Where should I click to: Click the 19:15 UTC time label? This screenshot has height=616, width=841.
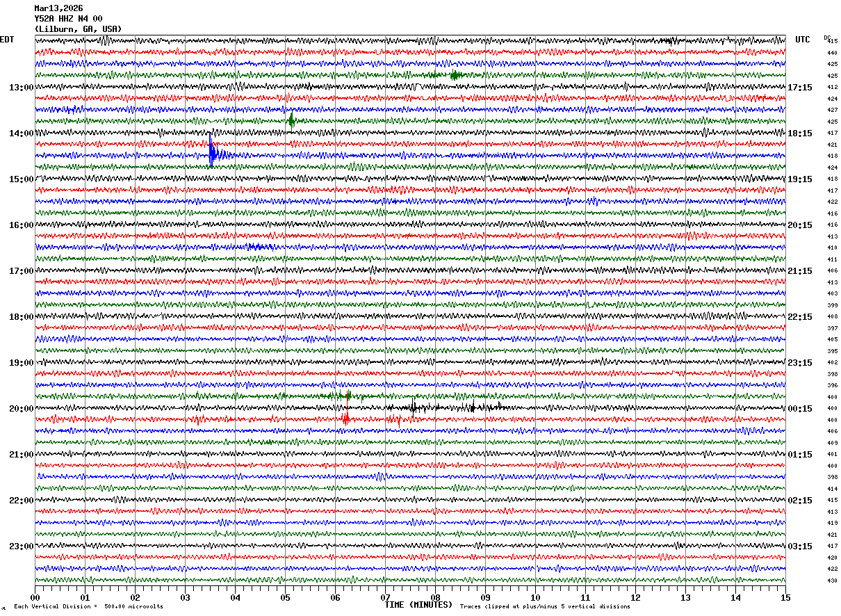coord(800,179)
